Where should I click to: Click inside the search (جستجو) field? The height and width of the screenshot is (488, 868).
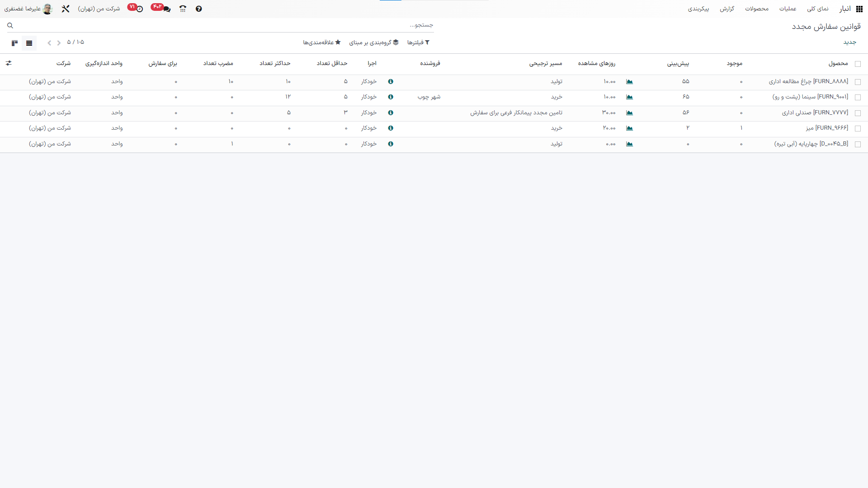pos(226,25)
